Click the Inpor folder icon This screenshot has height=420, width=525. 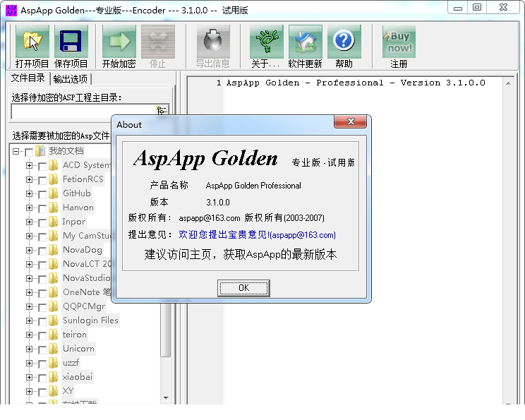53,222
